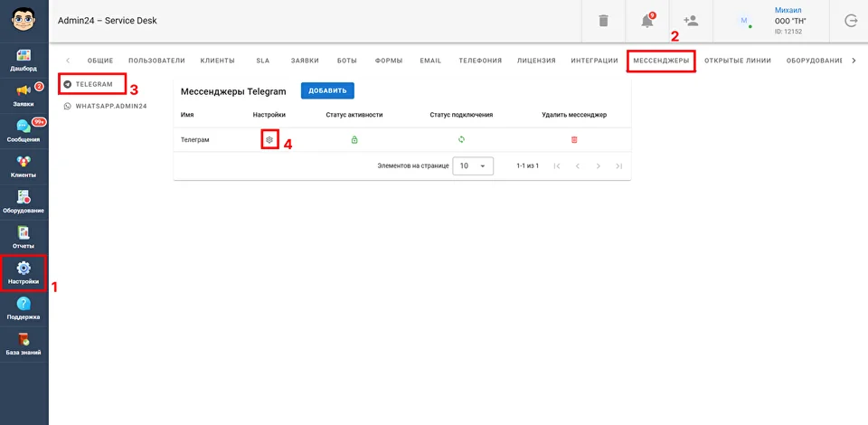Go to previous page of table
Viewport: 868px width, 425px height.
tap(578, 166)
